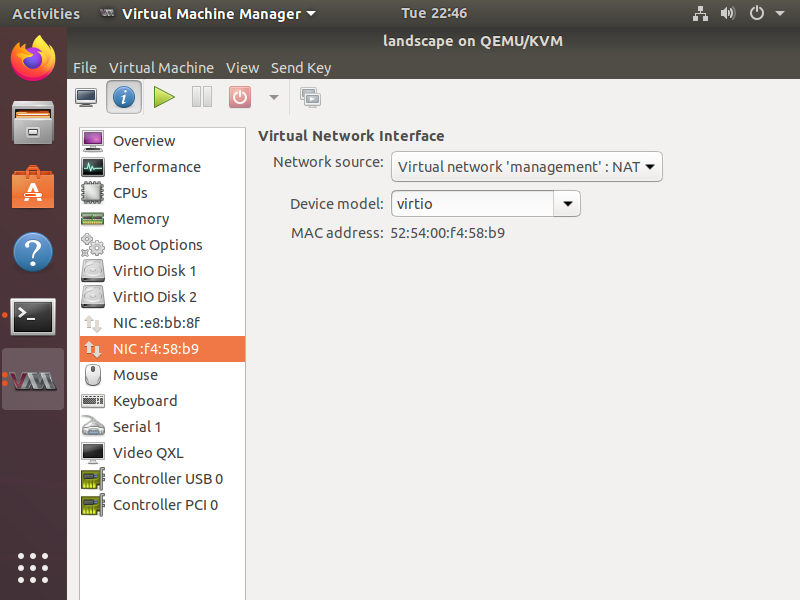Screen dimensions: 800x600
Task: Show virtual hardware details
Action: pyautogui.click(x=124, y=97)
